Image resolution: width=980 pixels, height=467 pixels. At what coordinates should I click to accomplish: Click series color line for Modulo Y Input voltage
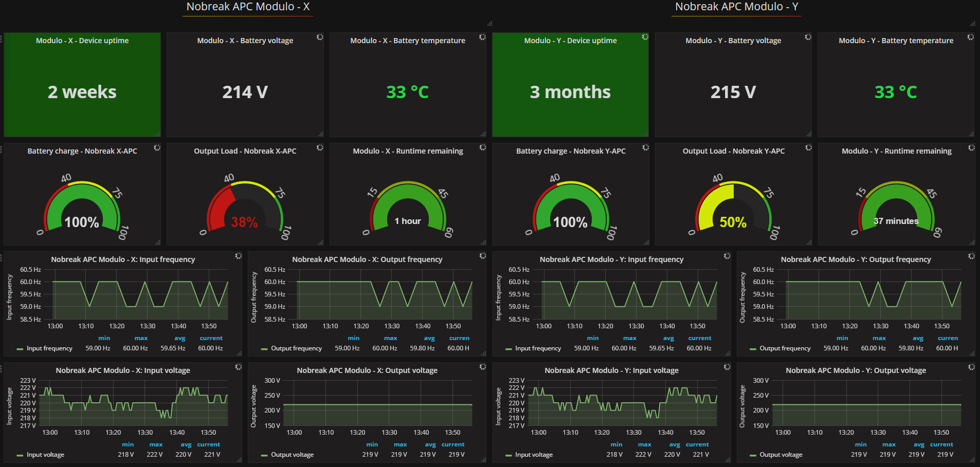click(x=509, y=455)
